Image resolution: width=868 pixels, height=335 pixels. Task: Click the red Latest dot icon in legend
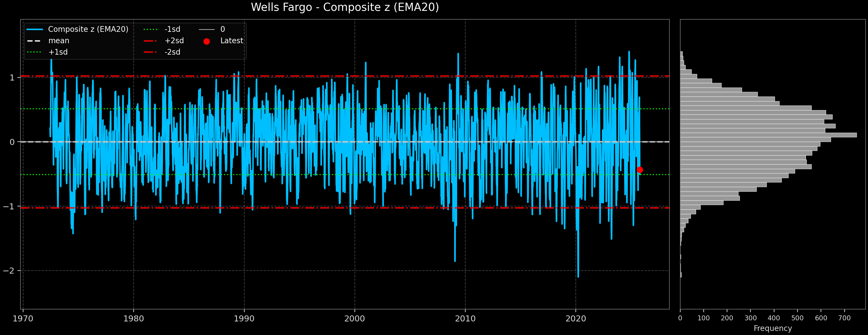tap(207, 41)
